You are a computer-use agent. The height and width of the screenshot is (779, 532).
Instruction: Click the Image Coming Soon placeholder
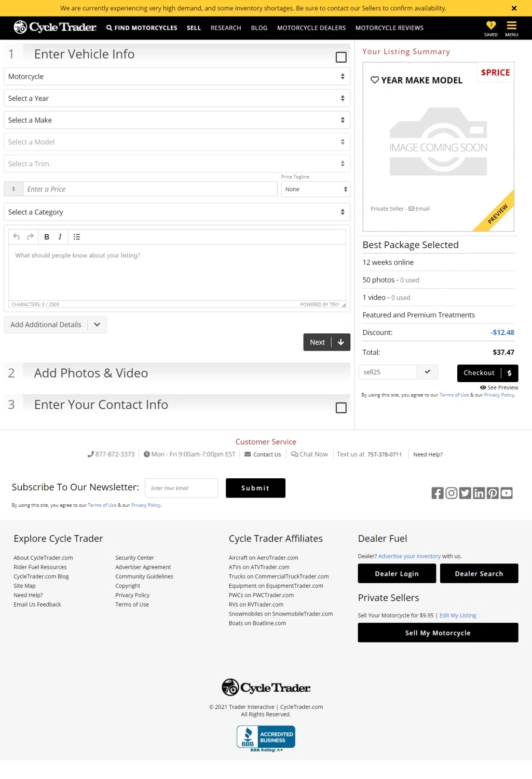point(439,142)
